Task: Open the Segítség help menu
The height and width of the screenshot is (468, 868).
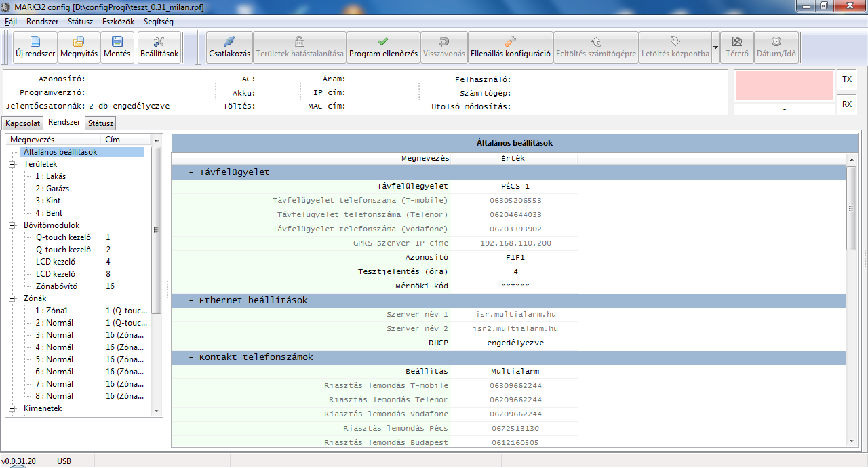Action: 159,22
